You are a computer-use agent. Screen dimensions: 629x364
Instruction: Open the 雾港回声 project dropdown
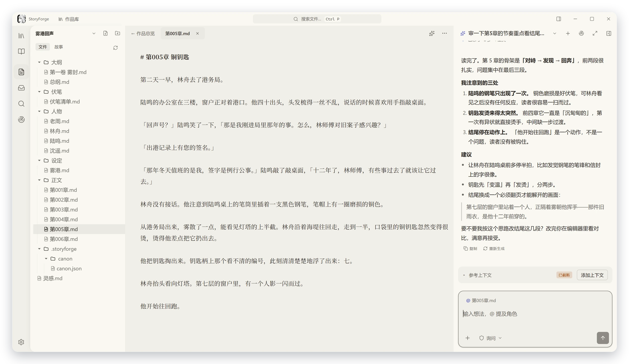click(x=94, y=33)
